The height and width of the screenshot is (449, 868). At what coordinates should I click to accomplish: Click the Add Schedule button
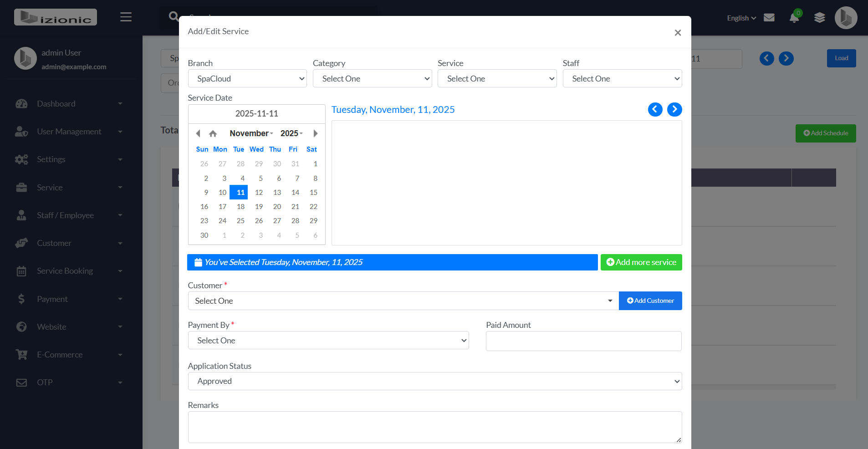825,133
